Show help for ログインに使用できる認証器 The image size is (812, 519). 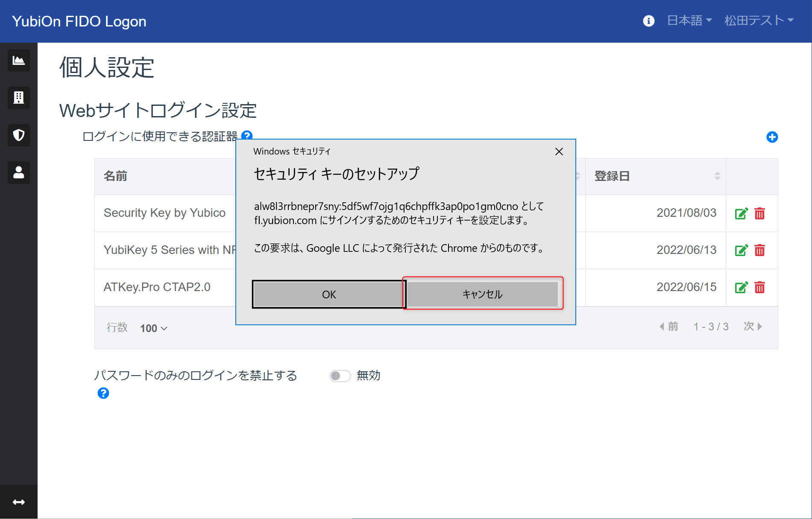point(247,136)
